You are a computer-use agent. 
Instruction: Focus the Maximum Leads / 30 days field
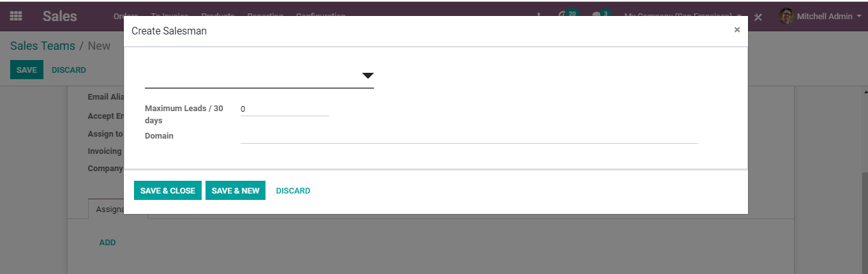[285, 109]
